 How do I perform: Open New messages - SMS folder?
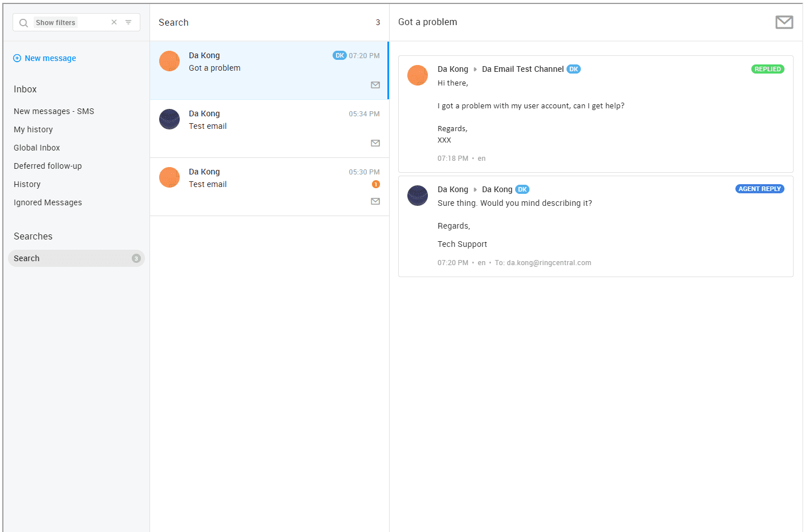pyautogui.click(x=54, y=111)
